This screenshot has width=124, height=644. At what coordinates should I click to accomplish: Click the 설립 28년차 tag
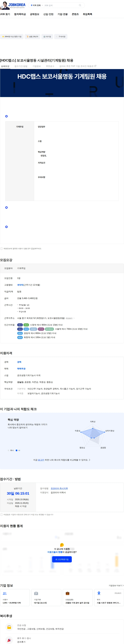tap(32, 36)
